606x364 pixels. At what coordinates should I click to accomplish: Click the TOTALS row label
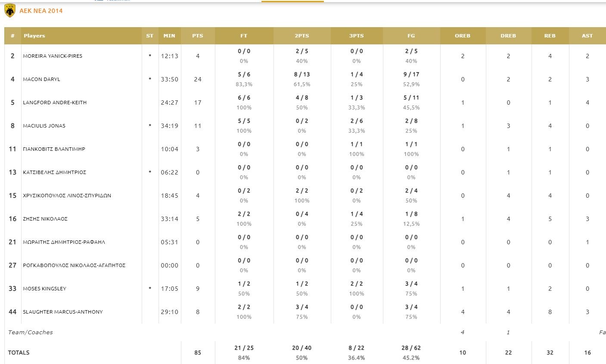19,352
